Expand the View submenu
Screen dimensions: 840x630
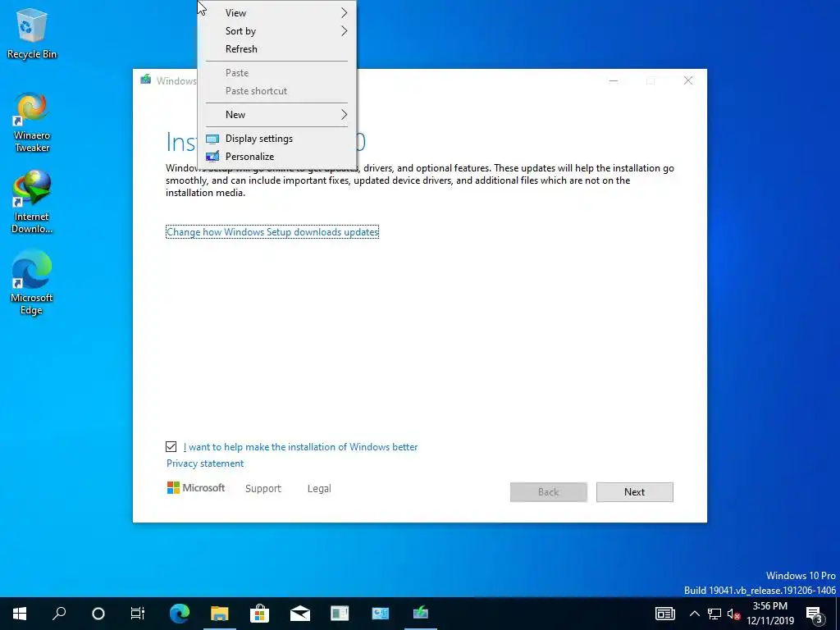click(277, 13)
